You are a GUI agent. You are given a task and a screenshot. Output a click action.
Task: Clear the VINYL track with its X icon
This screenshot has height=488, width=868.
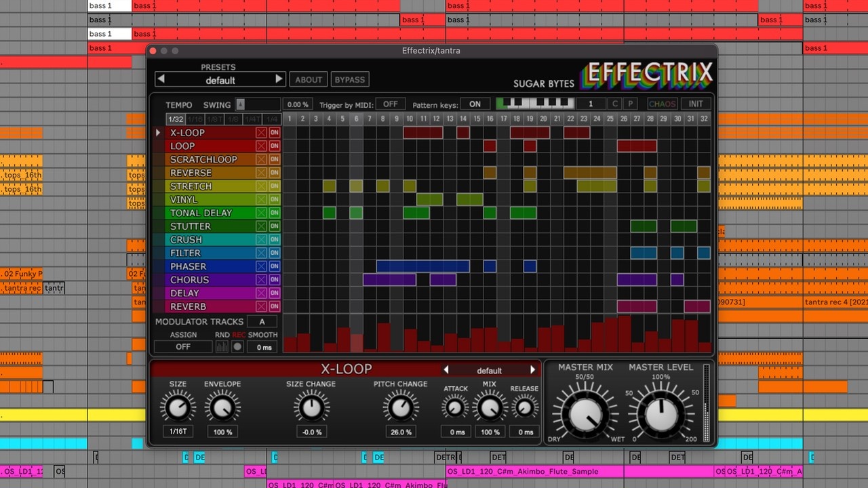(x=261, y=199)
